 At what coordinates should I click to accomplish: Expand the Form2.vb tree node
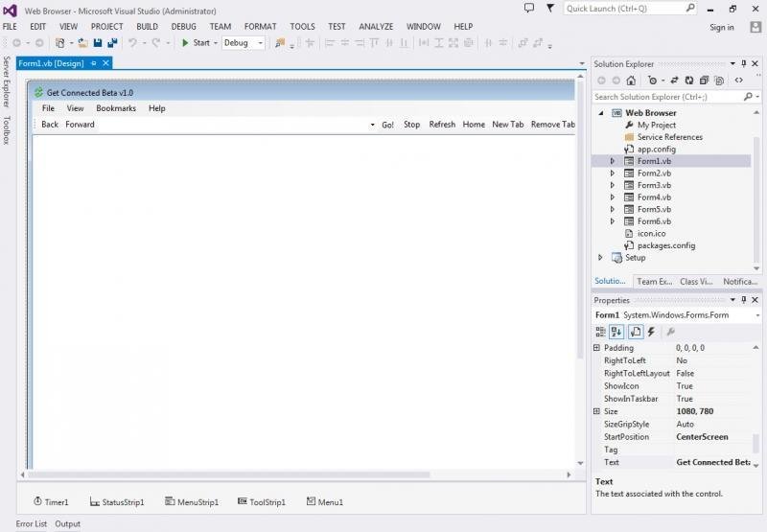click(612, 173)
